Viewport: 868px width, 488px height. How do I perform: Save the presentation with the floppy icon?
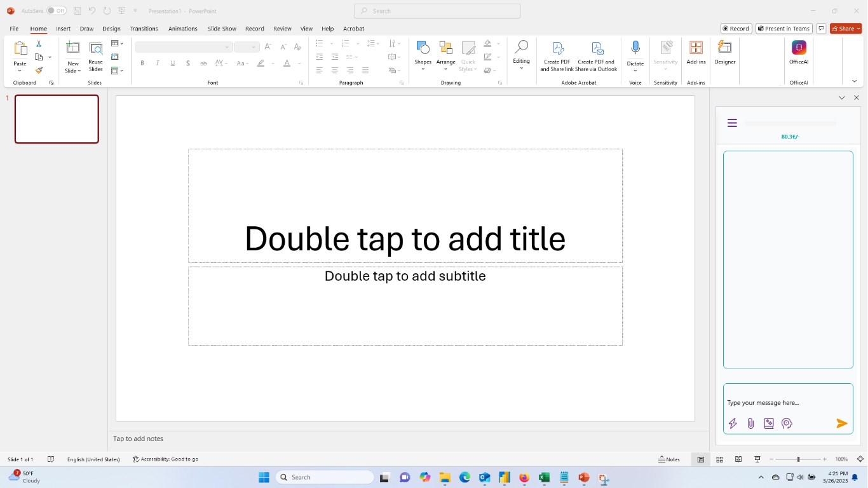point(77,11)
